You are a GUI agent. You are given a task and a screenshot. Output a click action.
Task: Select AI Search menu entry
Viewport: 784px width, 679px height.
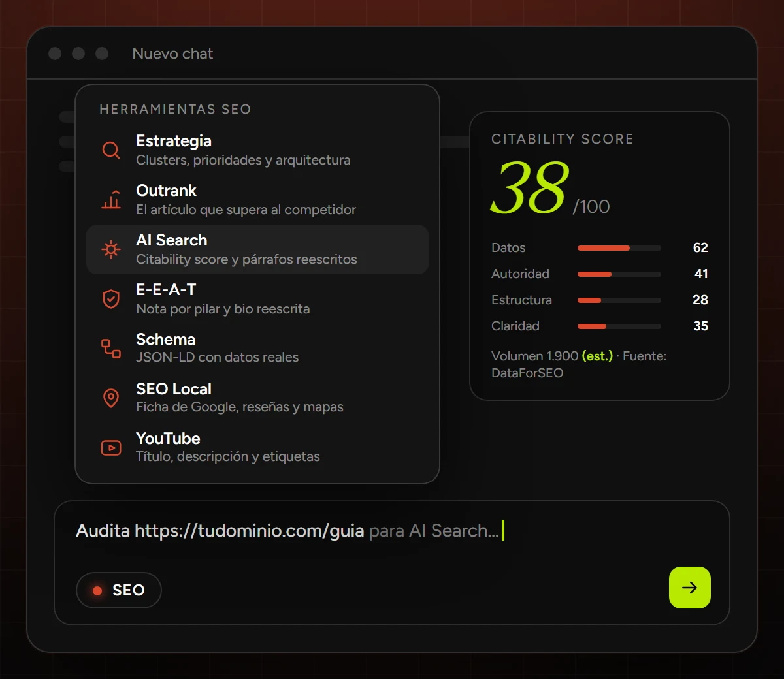click(257, 249)
